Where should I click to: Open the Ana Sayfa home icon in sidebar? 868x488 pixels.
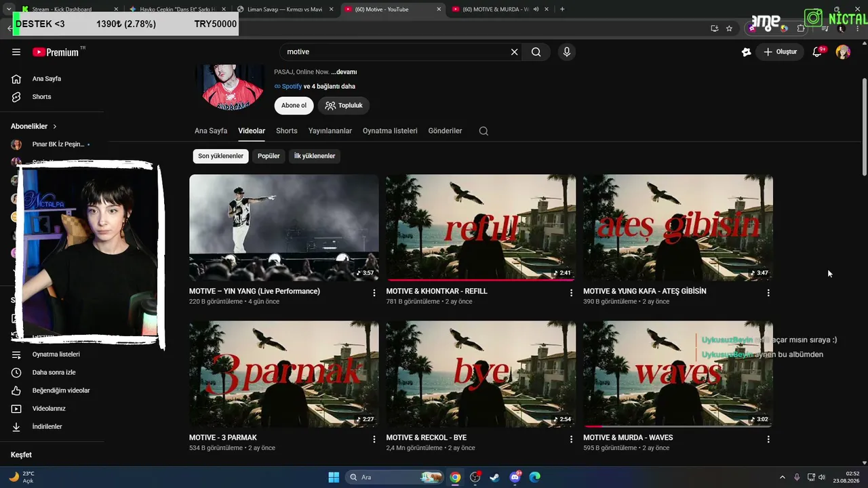pyautogui.click(x=16, y=79)
